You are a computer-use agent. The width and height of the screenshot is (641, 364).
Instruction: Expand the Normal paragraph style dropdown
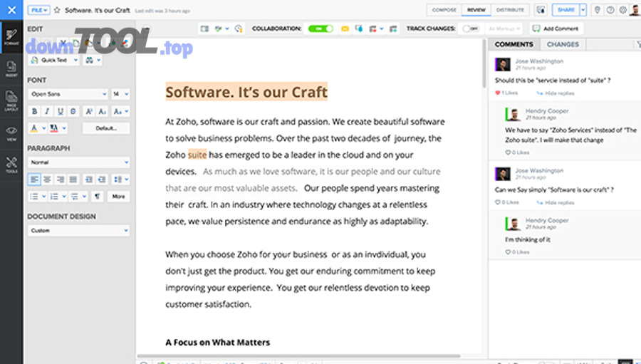[78, 162]
